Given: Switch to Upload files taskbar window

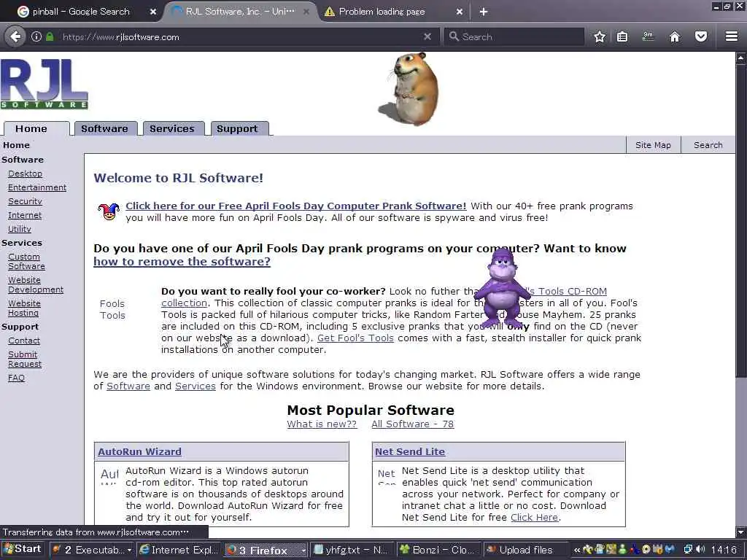Looking at the screenshot, I should [x=525, y=550].
